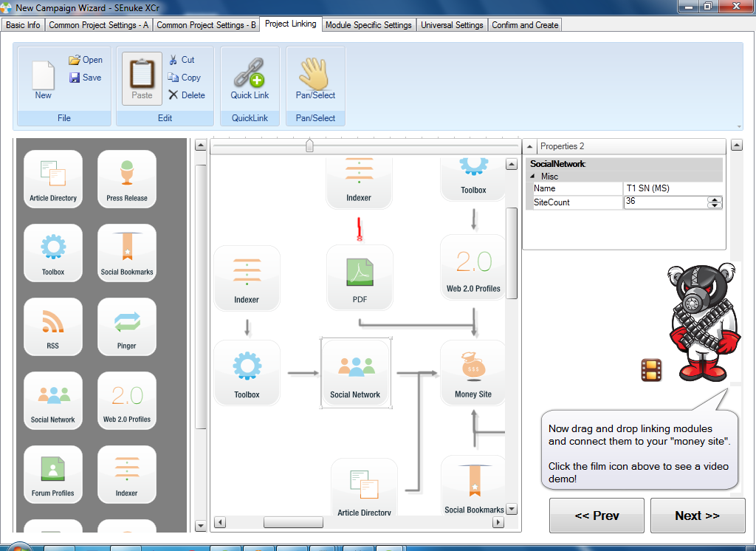
Task: Activate the Pan/Select hand tool
Action: point(315,78)
